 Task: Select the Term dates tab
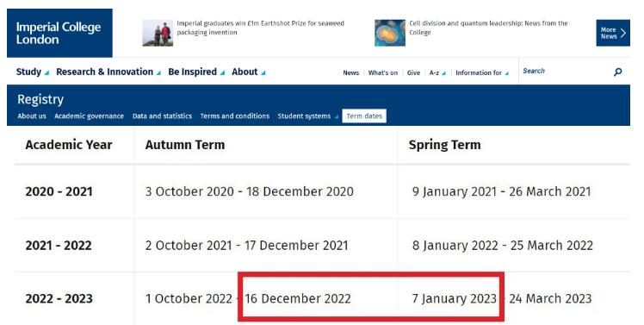coord(364,116)
